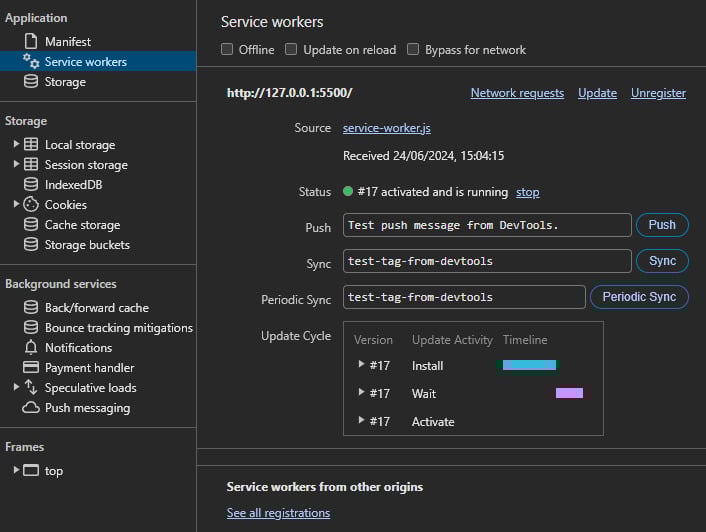The width and height of the screenshot is (706, 532).
Task: Expand the top frame node
Action: coord(17,471)
